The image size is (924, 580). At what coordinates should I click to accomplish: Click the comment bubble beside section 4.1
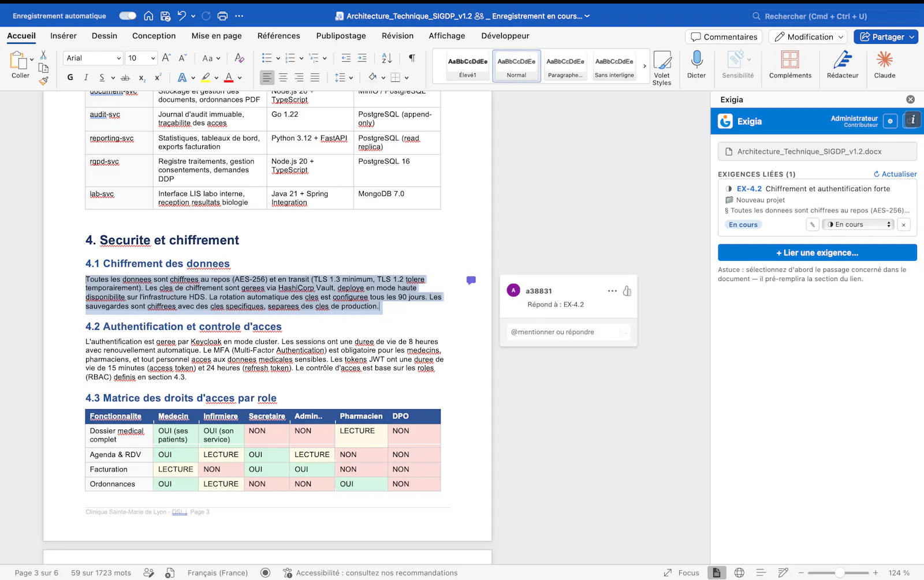pos(471,280)
